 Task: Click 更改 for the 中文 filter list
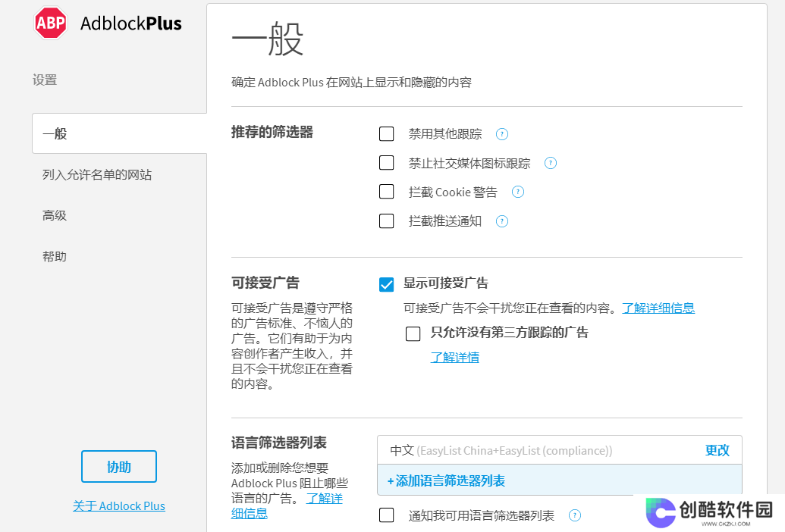point(717,450)
